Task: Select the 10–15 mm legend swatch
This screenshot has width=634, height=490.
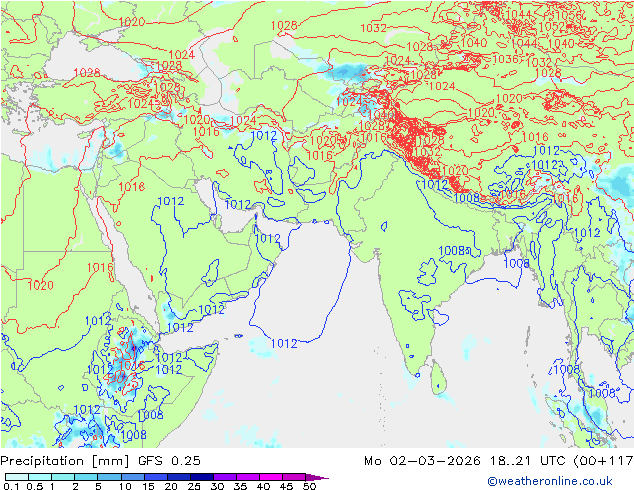Action: tap(132, 477)
